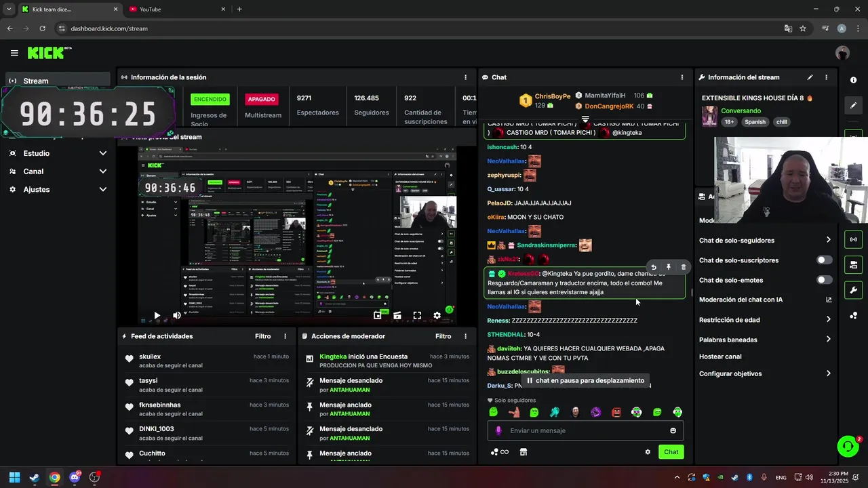The height and width of the screenshot is (488, 868).
Task: Delete the highlighted KratossGG chat message
Action: click(x=683, y=267)
